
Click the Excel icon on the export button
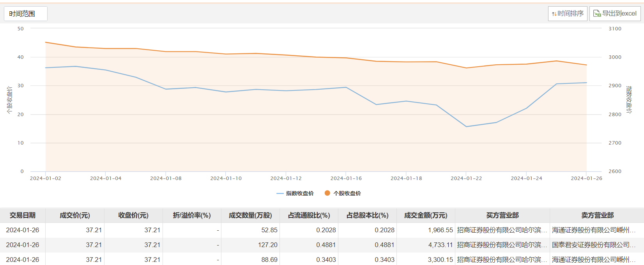(x=597, y=14)
